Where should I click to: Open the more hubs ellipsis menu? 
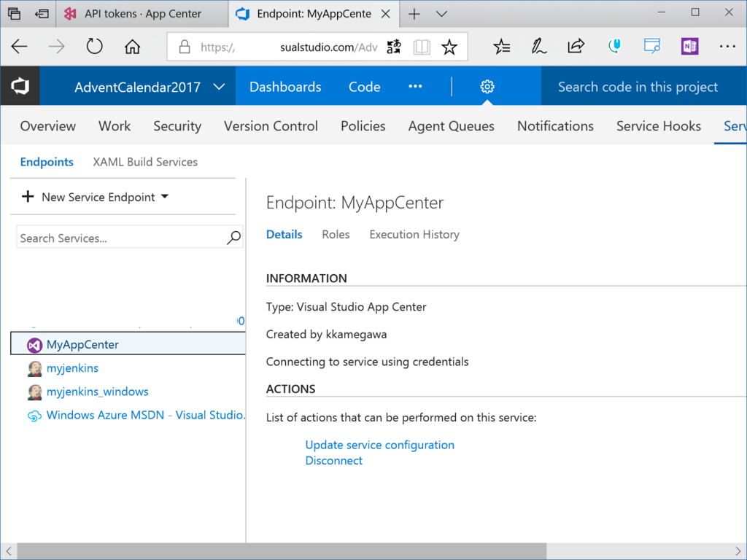tap(415, 86)
